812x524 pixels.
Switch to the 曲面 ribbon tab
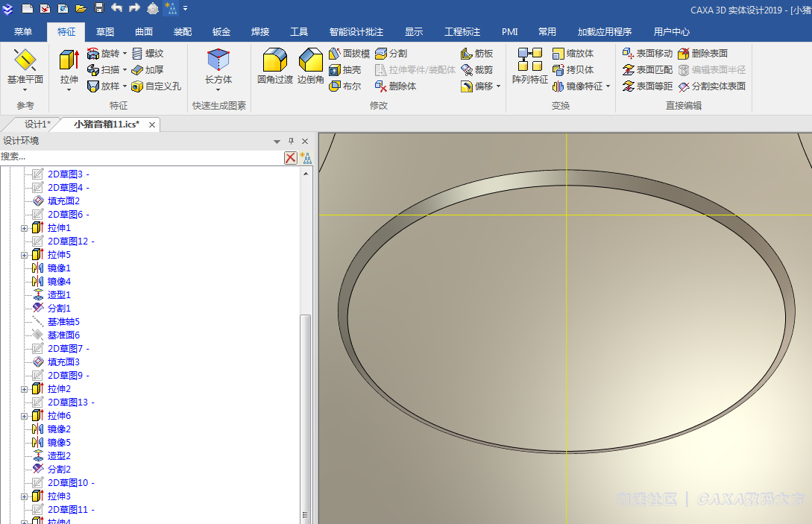pos(144,31)
